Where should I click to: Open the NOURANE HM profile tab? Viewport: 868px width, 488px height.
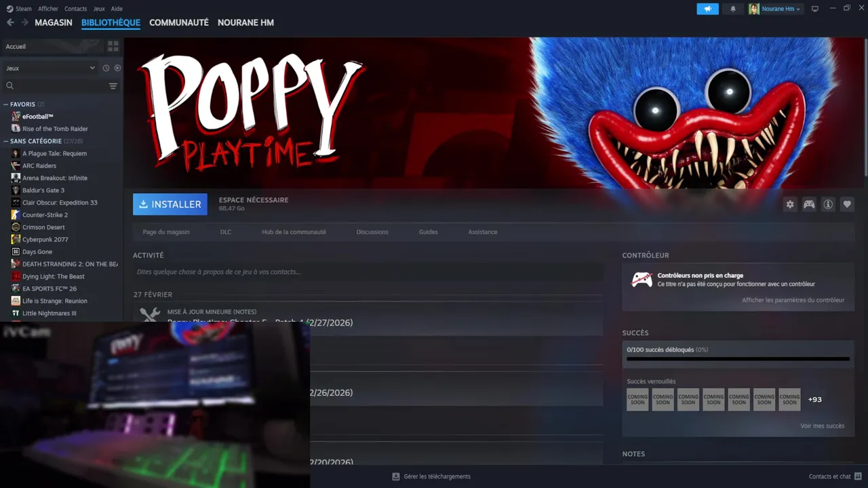tap(245, 22)
